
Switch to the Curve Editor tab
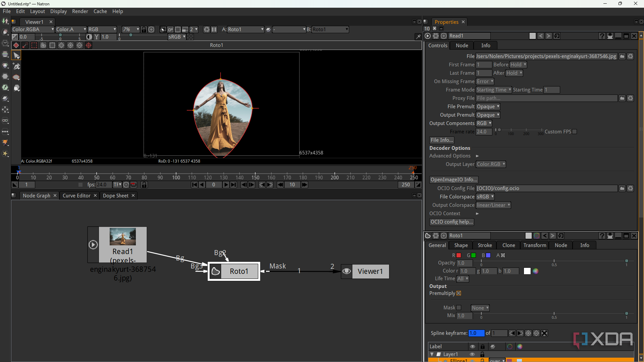click(76, 196)
